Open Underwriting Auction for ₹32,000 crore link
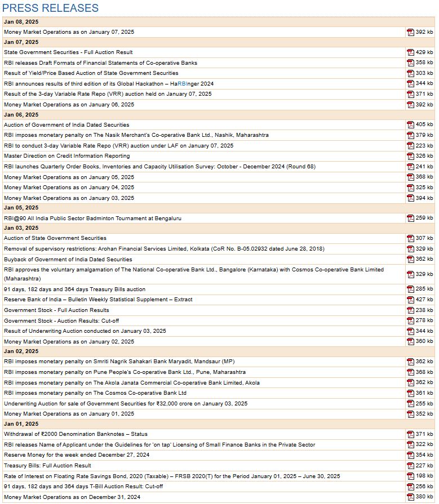The height and width of the screenshot is (504, 439). (125, 403)
